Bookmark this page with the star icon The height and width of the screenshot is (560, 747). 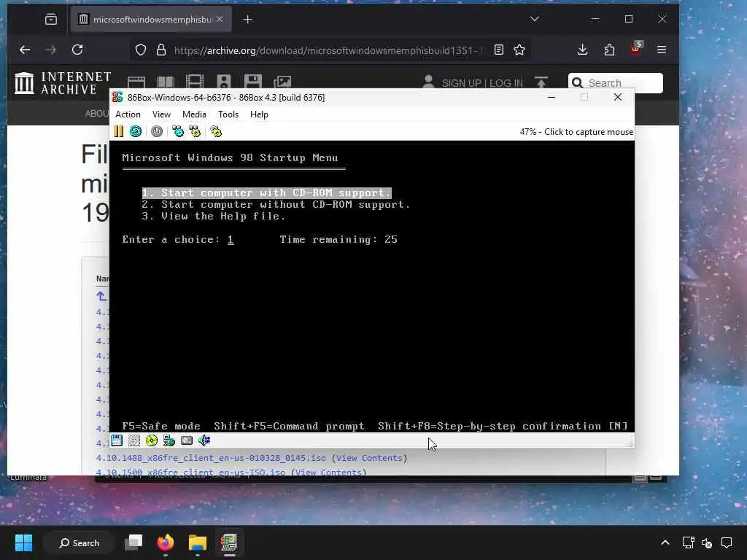(x=519, y=50)
